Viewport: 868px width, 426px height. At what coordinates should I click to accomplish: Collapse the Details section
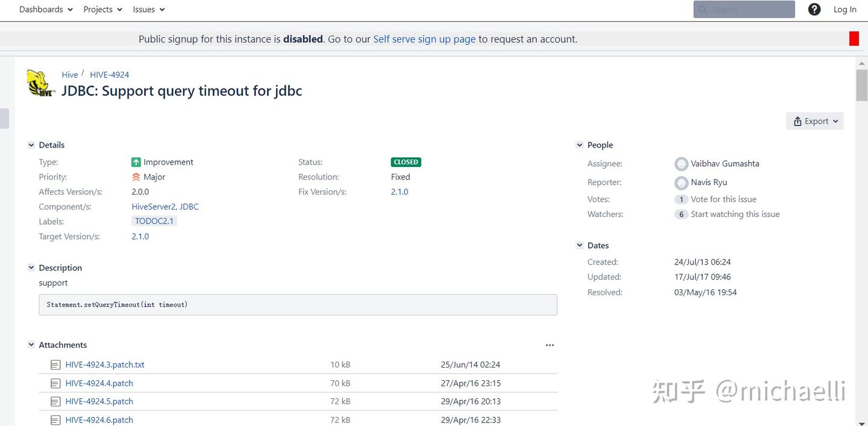click(x=31, y=145)
